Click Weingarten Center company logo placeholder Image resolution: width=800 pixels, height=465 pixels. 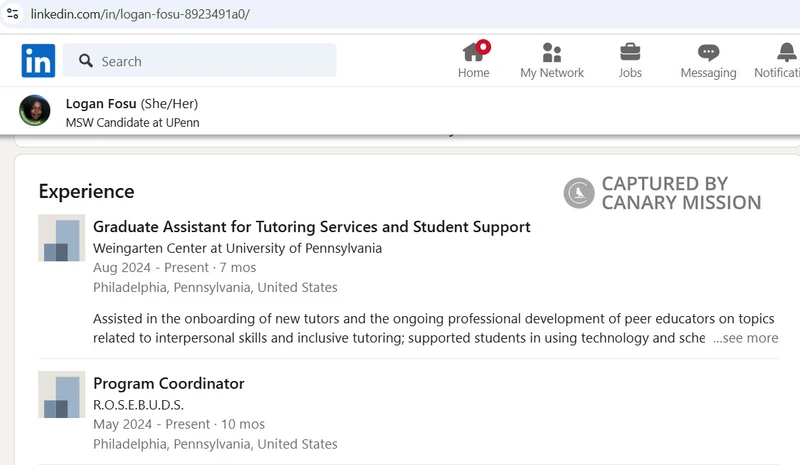tap(62, 238)
